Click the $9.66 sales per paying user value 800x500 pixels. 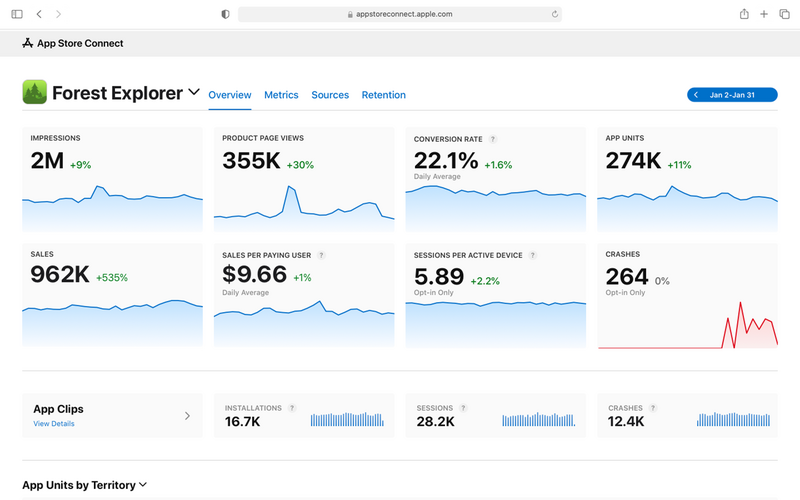(255, 274)
